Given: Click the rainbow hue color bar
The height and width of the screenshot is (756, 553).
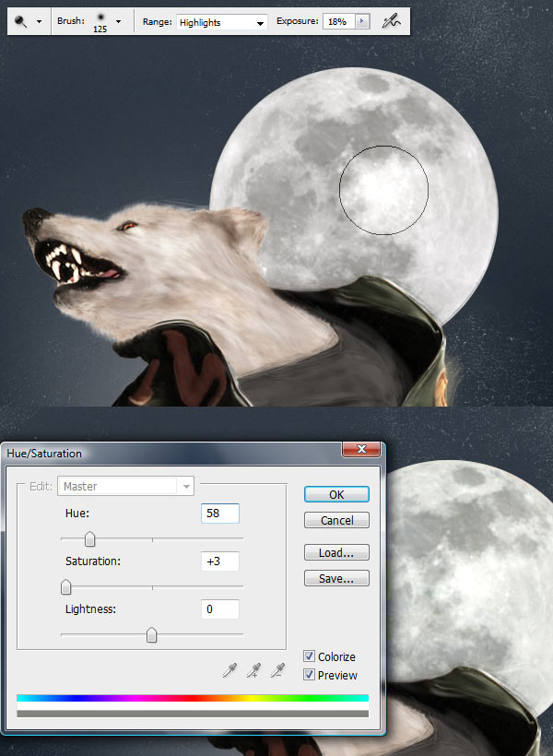Looking at the screenshot, I should [193, 698].
